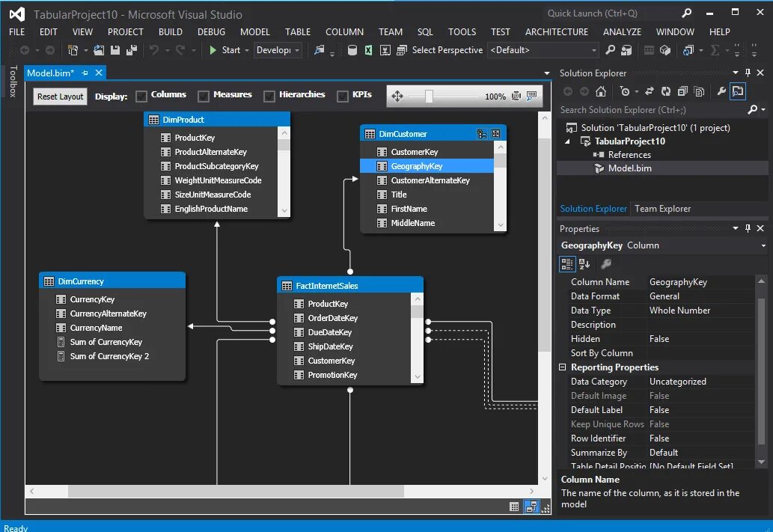The height and width of the screenshot is (532, 773).
Task: Toggle the Hierarchies display checkbox
Action: pos(269,96)
